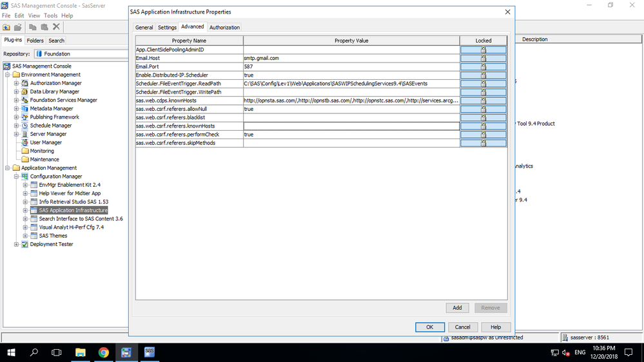
Task: Toggle lock for App.ClientSidePoolingAdminID property
Action: click(483, 50)
